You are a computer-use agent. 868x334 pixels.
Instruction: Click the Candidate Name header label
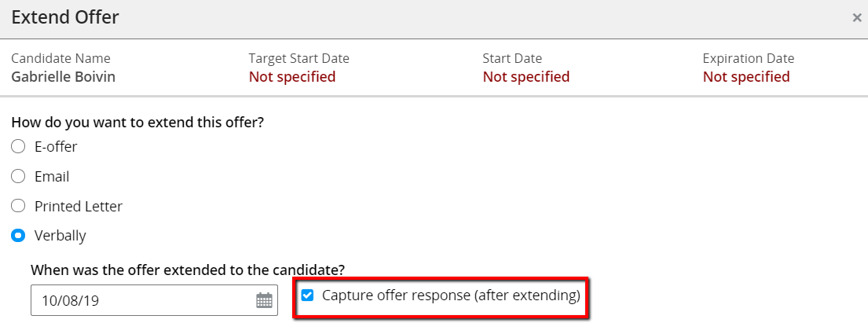(x=60, y=58)
